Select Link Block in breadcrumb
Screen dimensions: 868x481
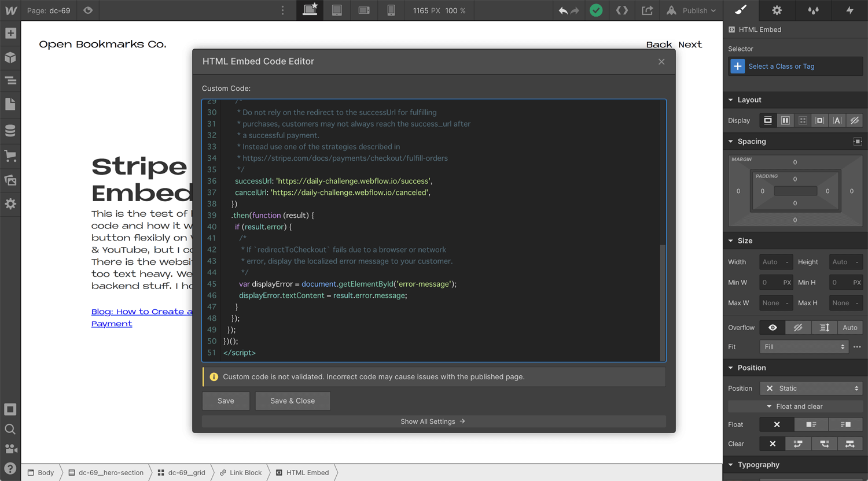pyautogui.click(x=241, y=472)
